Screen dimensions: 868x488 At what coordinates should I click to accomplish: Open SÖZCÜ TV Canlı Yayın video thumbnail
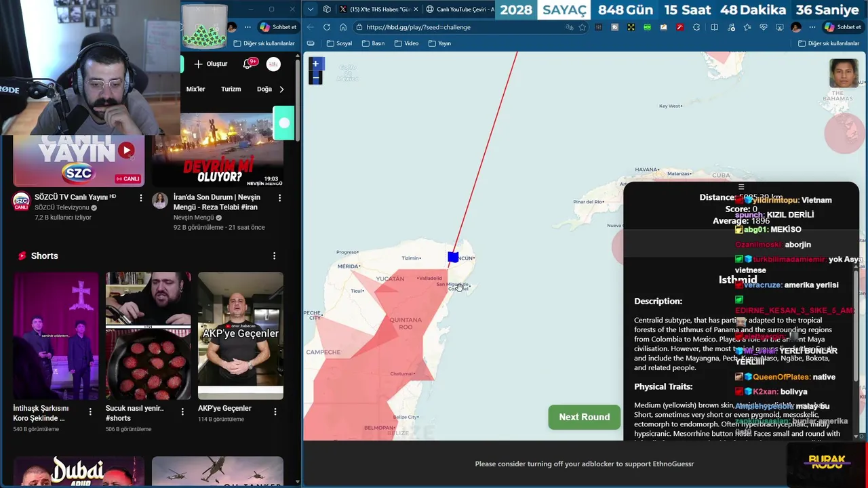[79, 161]
